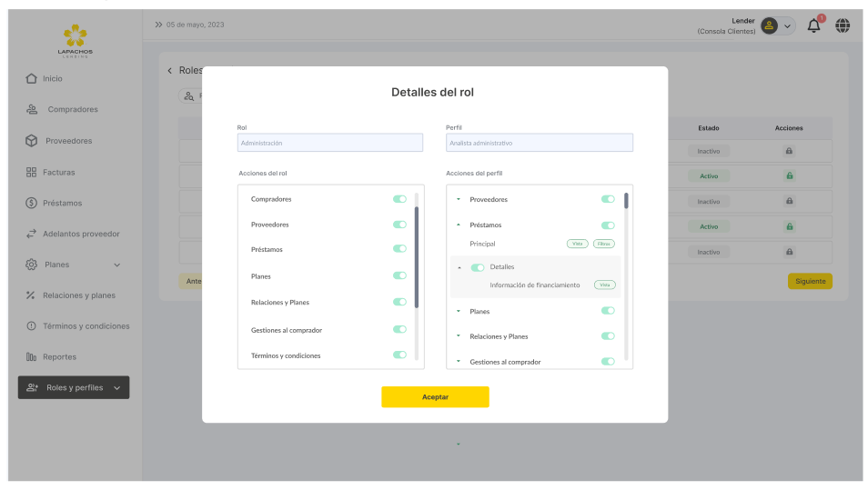This screenshot has height=490, width=868.
Task: Click the Facturas grid icon
Action: [31, 172]
